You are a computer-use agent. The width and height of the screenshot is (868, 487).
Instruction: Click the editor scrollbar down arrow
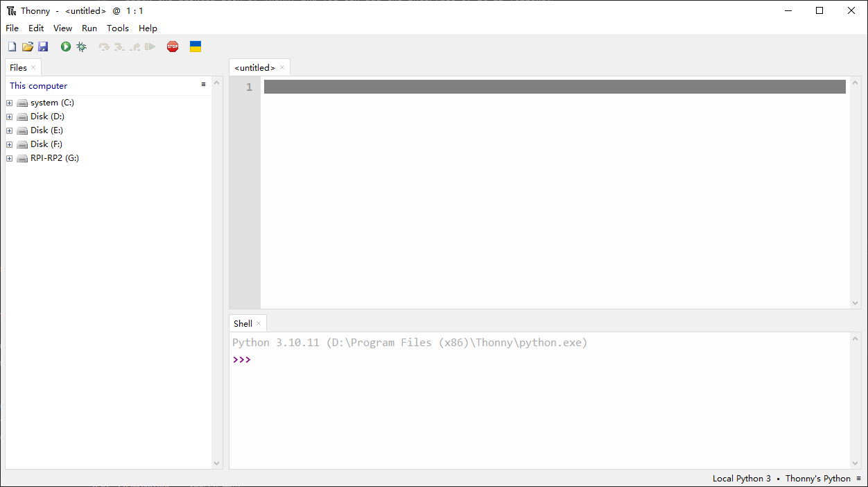pyautogui.click(x=856, y=303)
